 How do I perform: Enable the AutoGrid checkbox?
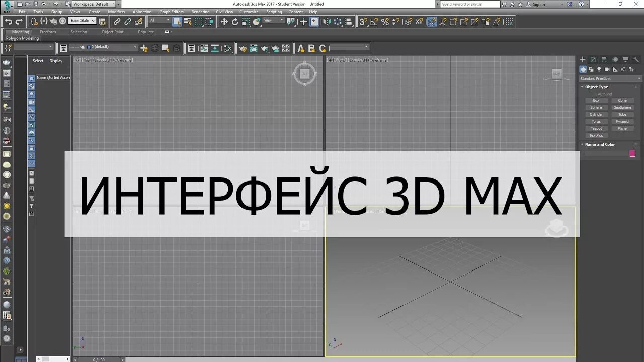coord(595,94)
